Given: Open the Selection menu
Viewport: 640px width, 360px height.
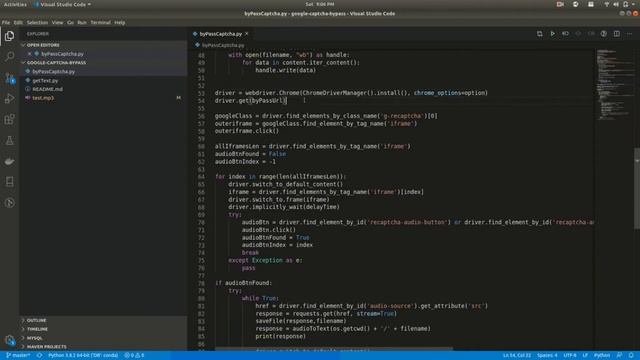Looking at the screenshot, I should [x=37, y=22].
